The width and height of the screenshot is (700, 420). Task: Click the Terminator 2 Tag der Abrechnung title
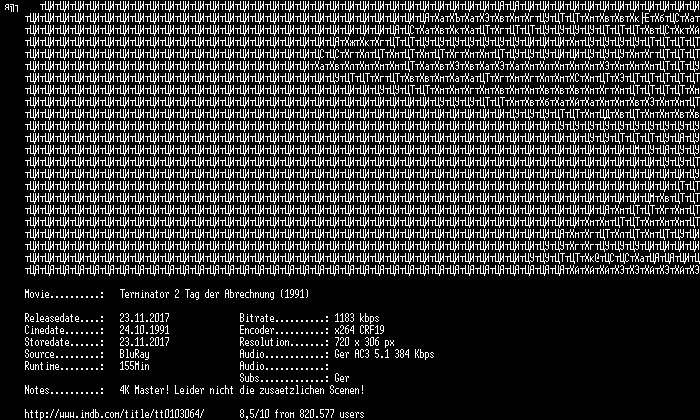click(x=214, y=295)
